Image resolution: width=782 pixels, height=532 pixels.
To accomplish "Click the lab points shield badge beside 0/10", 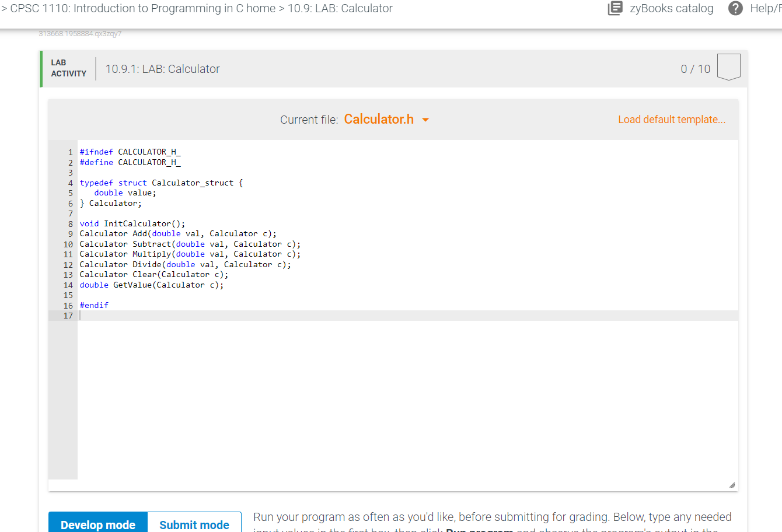I will click(729, 66).
